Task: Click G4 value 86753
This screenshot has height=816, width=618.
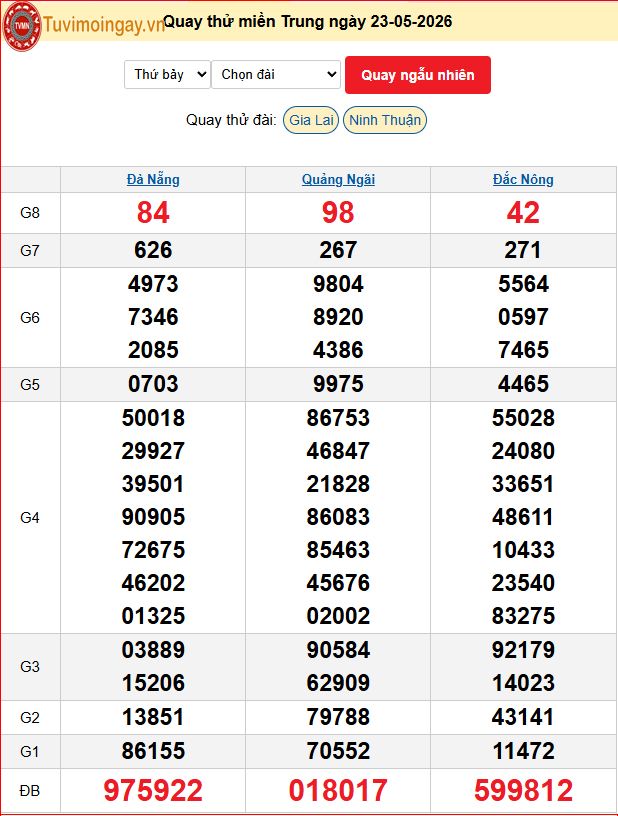Action: [338, 418]
